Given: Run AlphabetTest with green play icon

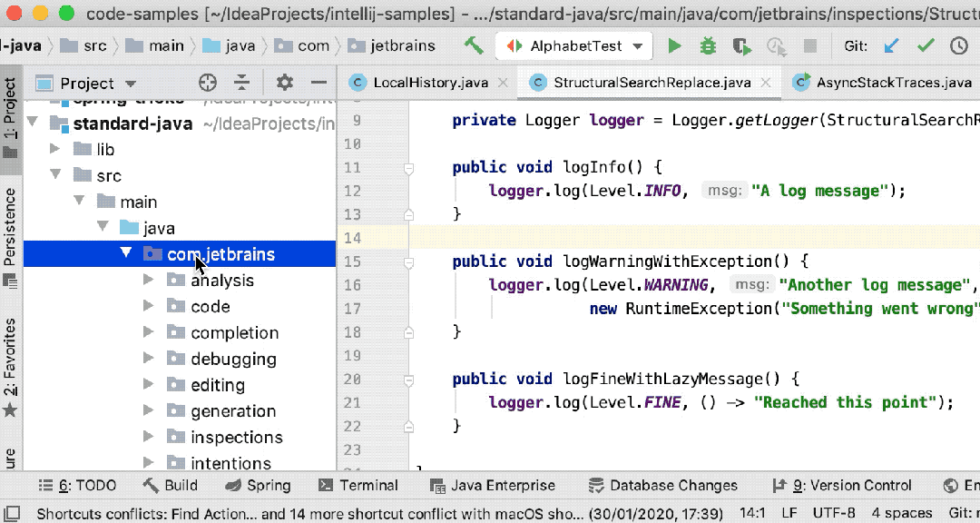Looking at the screenshot, I should coord(674,45).
